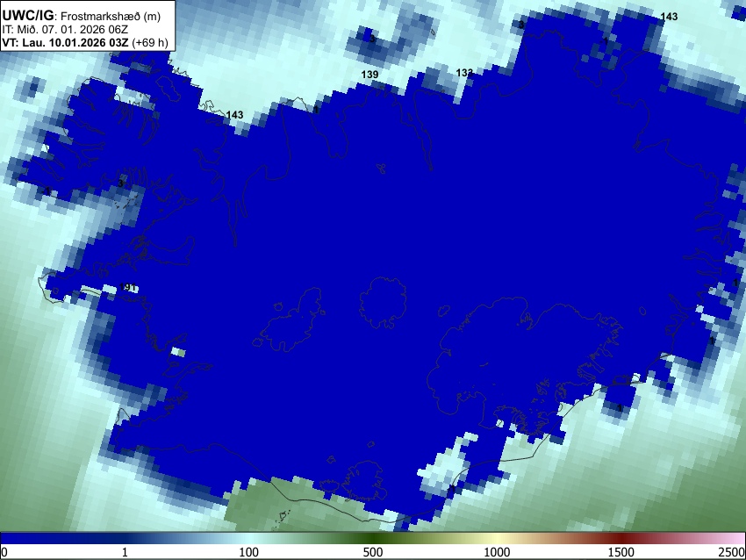
Task: Click the '133' value label on the map
Action: (x=464, y=73)
